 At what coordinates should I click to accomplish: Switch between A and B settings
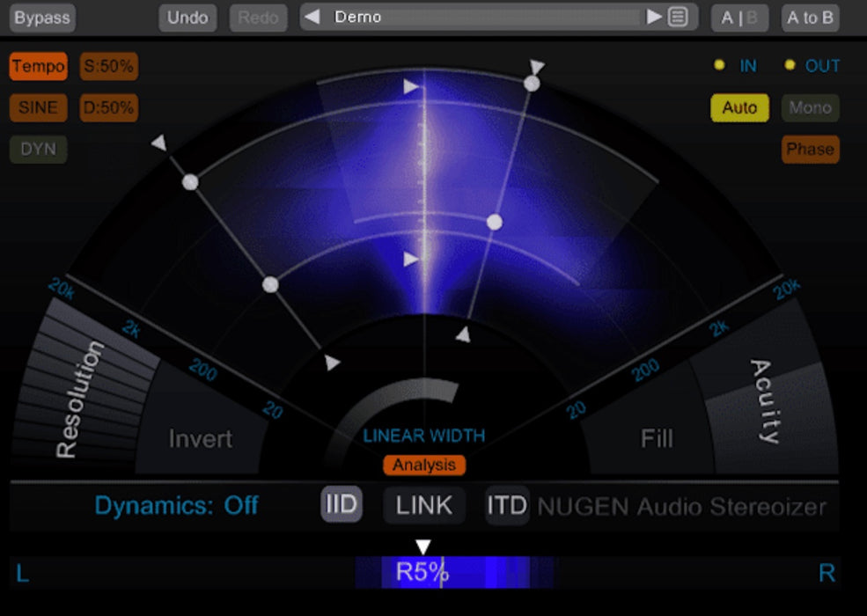(x=738, y=17)
